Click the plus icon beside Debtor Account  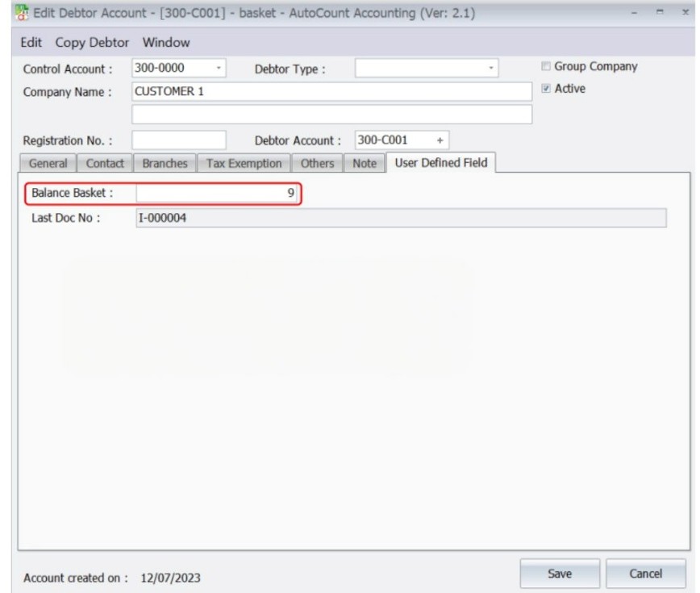[440, 140]
